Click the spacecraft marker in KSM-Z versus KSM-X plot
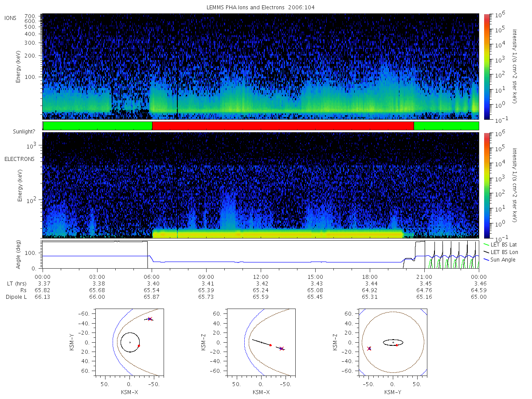This screenshot has height=399, width=532. [x=282, y=348]
